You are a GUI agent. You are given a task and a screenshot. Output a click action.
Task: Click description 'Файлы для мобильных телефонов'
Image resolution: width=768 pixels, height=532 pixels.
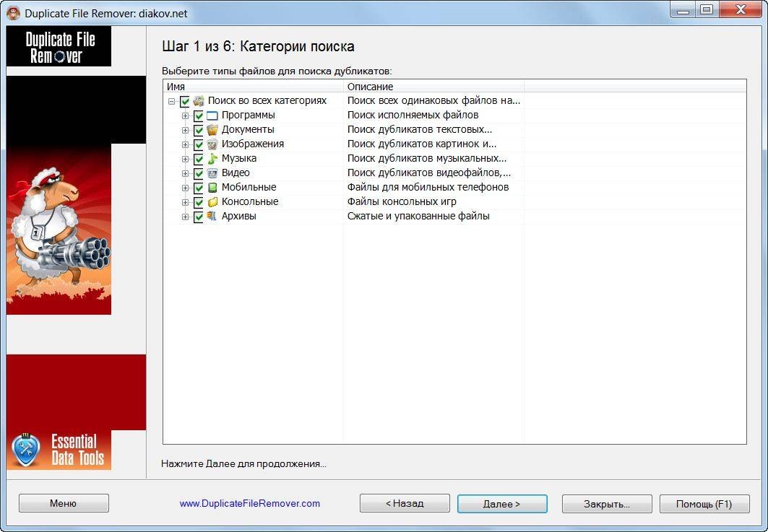[x=428, y=187]
